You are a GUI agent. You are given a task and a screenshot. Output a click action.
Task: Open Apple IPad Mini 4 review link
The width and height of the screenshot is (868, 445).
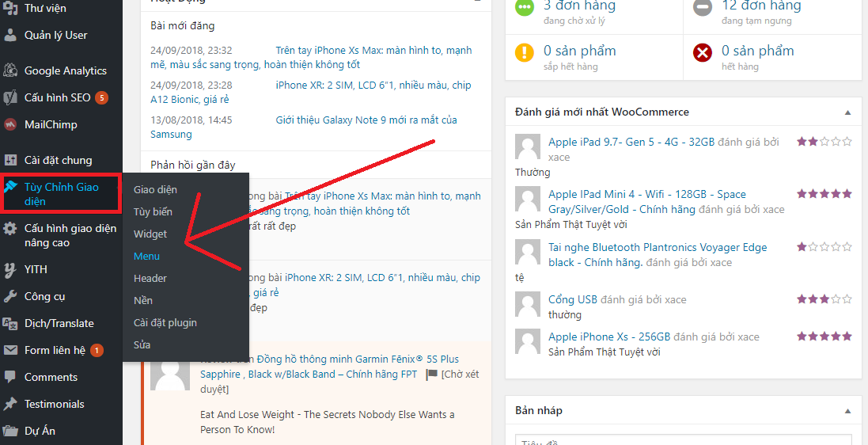[x=647, y=202]
